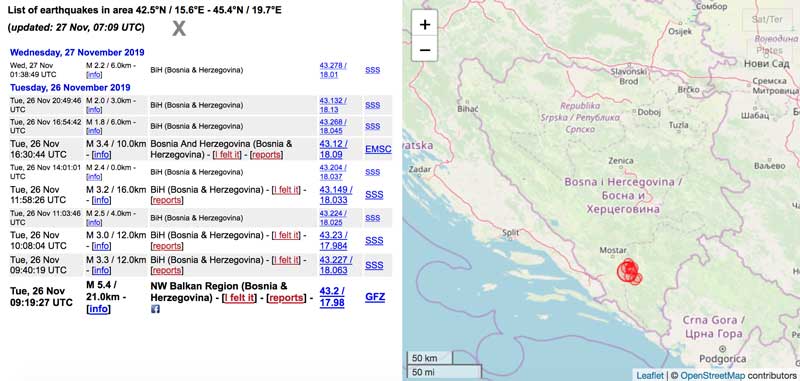Open EMSC source link

coord(378,149)
